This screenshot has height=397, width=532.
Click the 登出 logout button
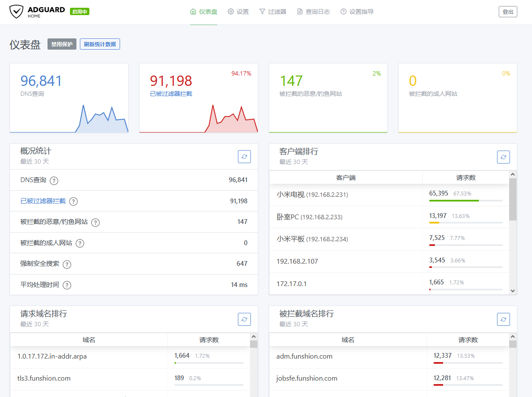[508, 12]
